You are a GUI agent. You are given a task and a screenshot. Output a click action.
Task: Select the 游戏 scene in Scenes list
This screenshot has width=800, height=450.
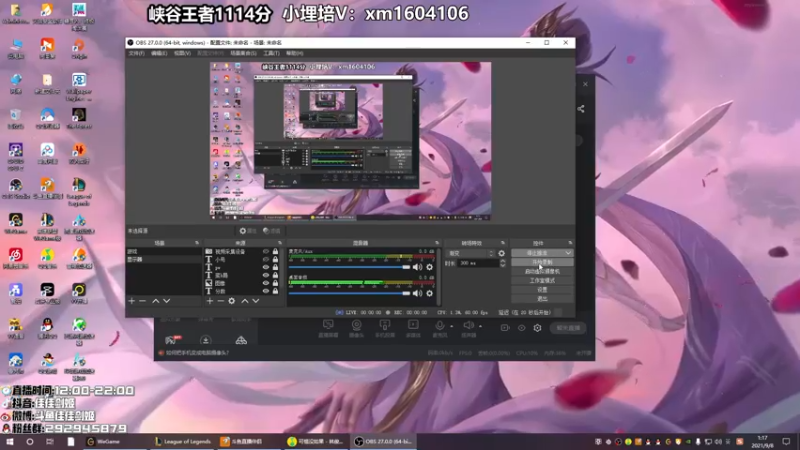pyautogui.click(x=163, y=252)
